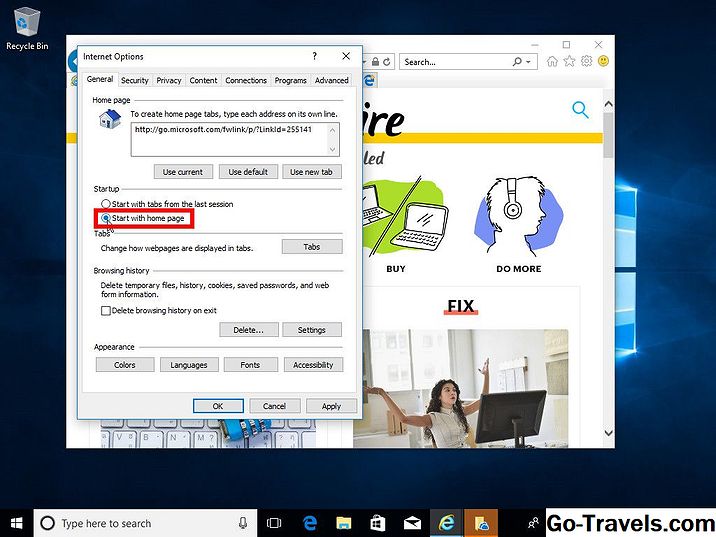Open the Mail app from the taskbar
The width and height of the screenshot is (716, 537).
click(x=412, y=523)
